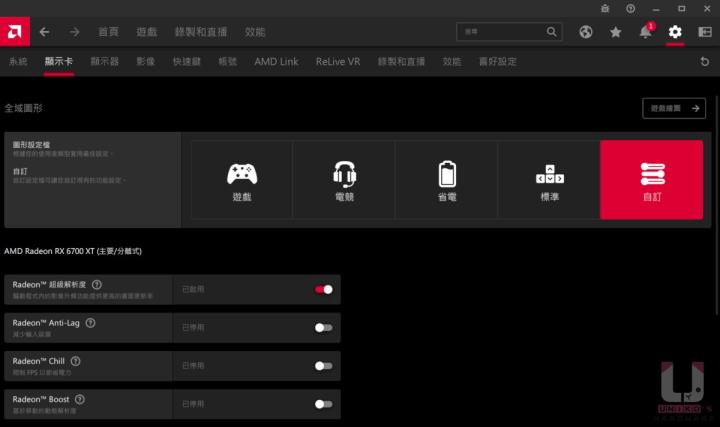Click the Radeon Anti-Lag label
The height and width of the screenshot is (427, 720).
46,323
